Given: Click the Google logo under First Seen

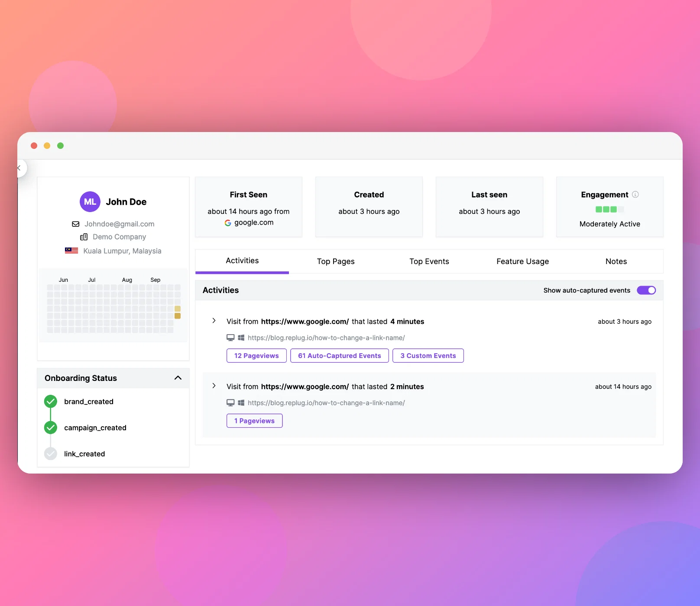Looking at the screenshot, I should point(228,223).
